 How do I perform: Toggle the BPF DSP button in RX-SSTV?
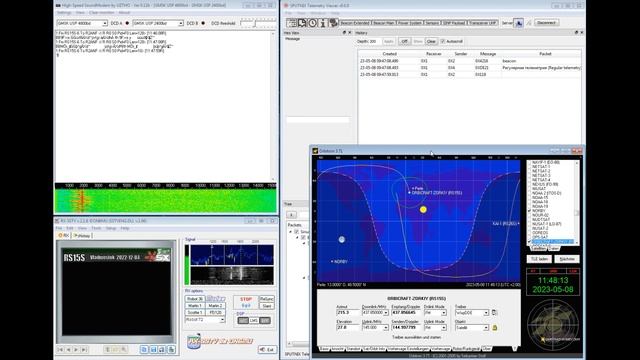point(264,320)
